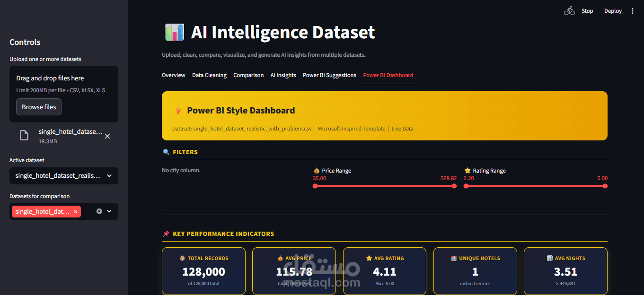Click the Rating Range minimum slider handle
Image resolution: width=644 pixels, height=295 pixels.
[x=466, y=186]
